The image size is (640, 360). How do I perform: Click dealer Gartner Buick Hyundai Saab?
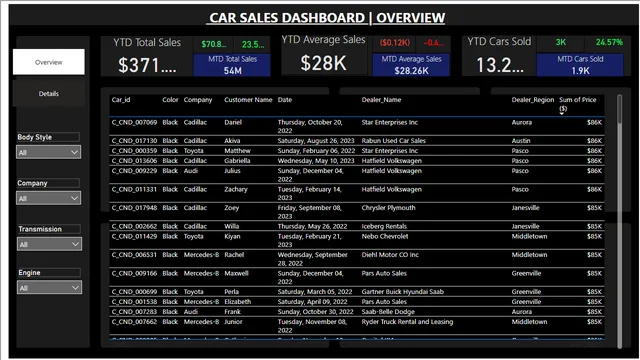pos(402,291)
